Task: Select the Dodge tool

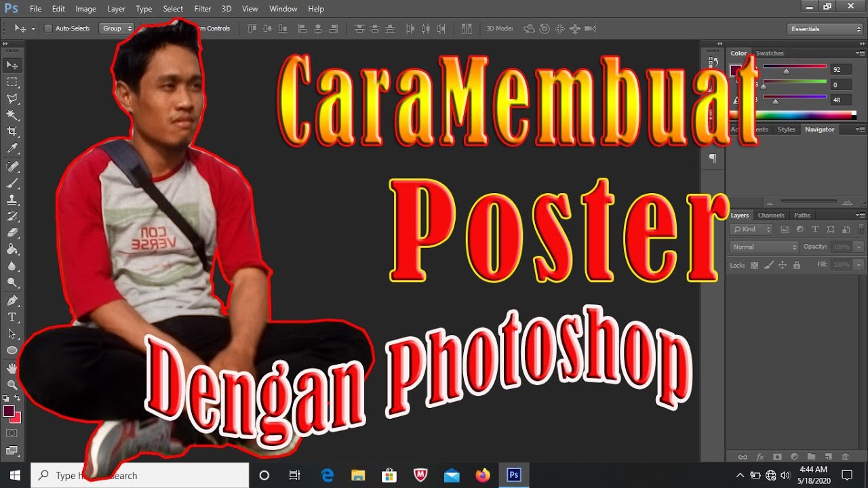Action: point(12,282)
